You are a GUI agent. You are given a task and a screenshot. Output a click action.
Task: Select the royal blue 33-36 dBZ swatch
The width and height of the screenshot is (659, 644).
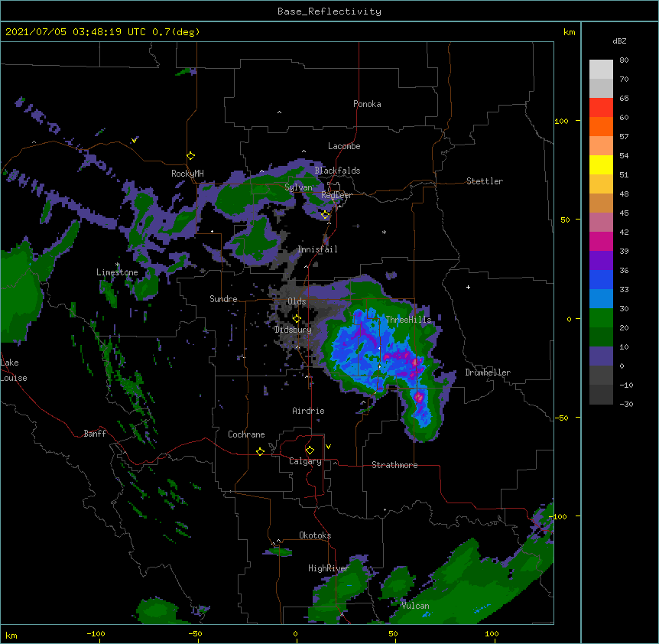pos(601,279)
